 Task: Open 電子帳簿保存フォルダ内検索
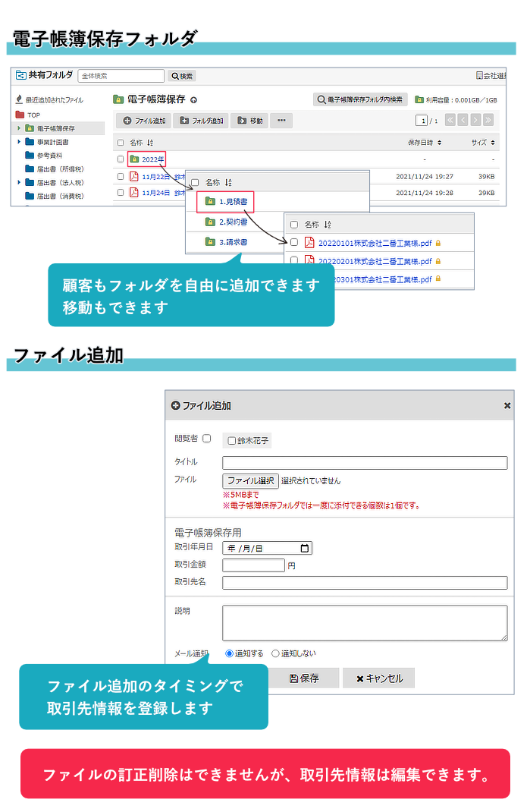pos(360,99)
